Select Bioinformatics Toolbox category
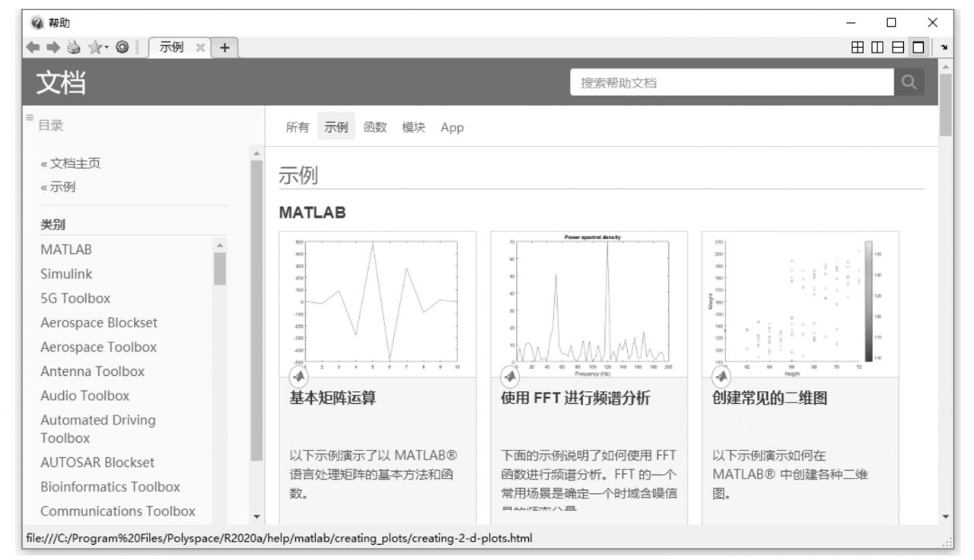Viewport: 974px width, 560px height. pyautogui.click(x=110, y=487)
